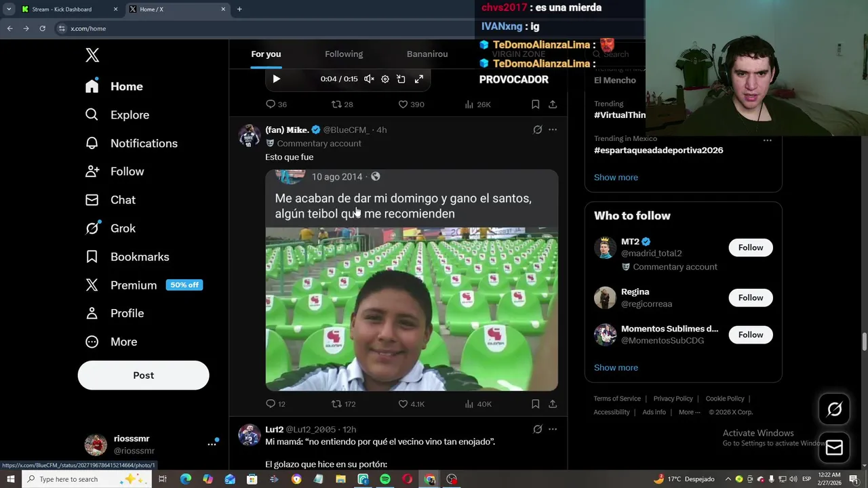Like the post with 390 likes
The width and height of the screenshot is (868, 488).
pyautogui.click(x=411, y=104)
